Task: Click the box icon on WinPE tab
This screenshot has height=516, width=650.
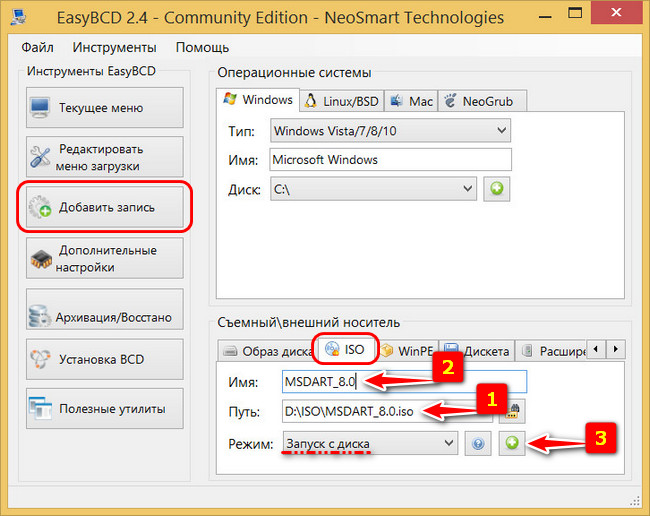Action: click(x=387, y=351)
